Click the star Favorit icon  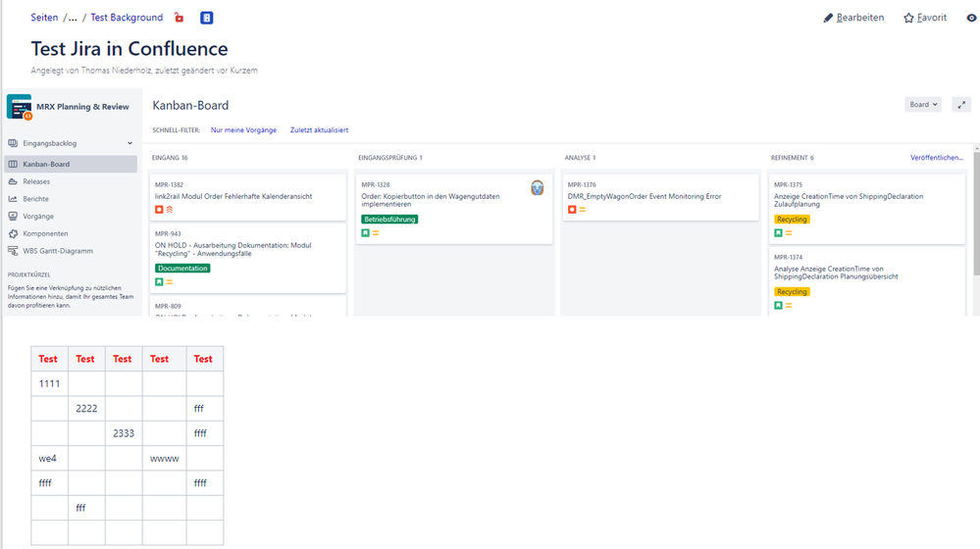[x=908, y=18]
